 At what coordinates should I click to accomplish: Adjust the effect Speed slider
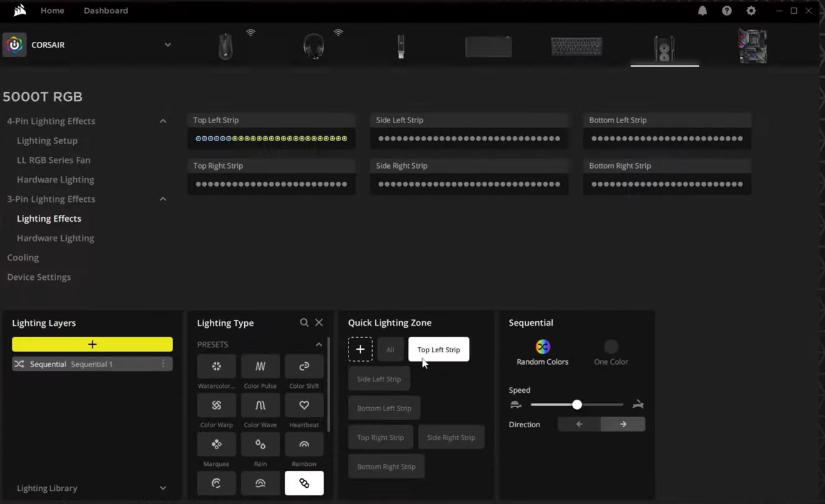point(576,404)
